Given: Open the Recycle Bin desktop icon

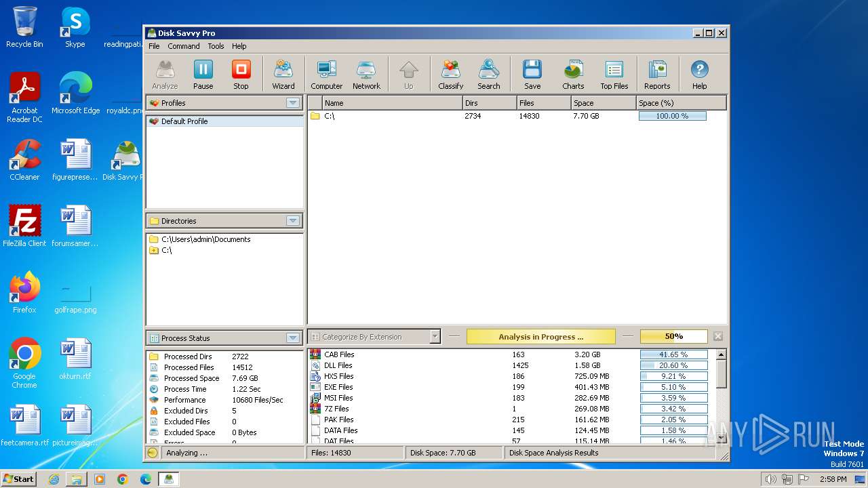Looking at the screenshot, I should [24, 27].
